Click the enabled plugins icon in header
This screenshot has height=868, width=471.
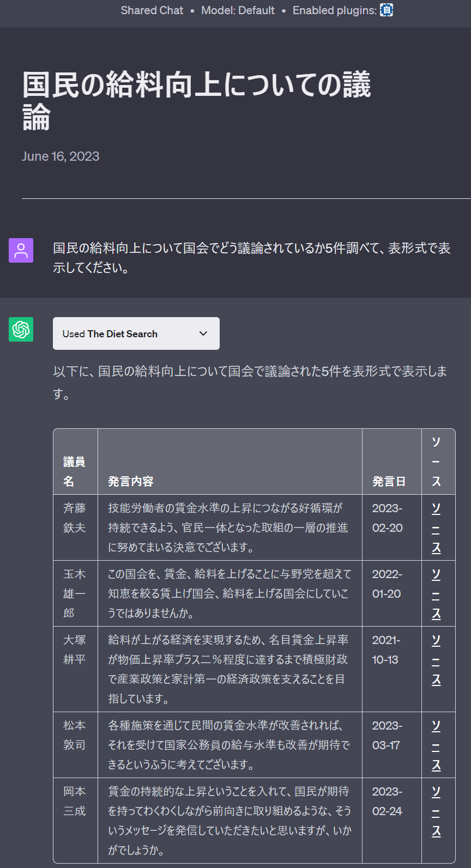point(386,10)
